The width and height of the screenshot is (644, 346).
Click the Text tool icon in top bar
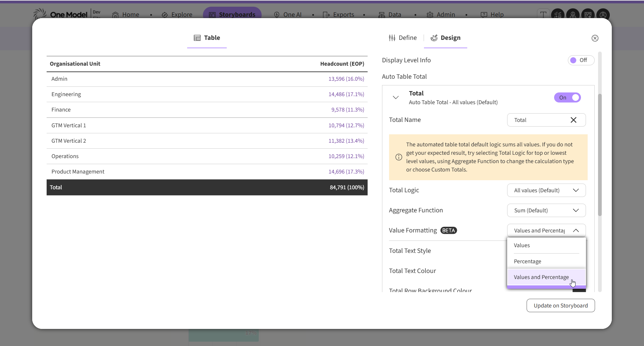pyautogui.click(x=543, y=15)
